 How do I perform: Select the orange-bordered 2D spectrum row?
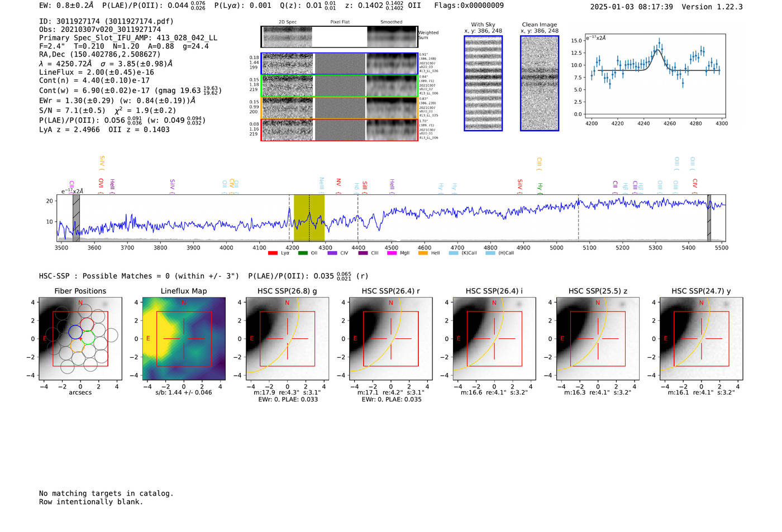pos(339,108)
